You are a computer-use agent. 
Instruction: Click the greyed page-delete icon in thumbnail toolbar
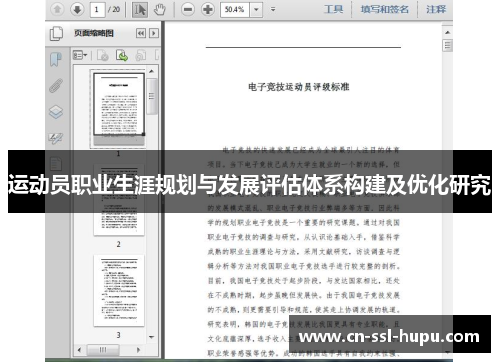point(103,55)
